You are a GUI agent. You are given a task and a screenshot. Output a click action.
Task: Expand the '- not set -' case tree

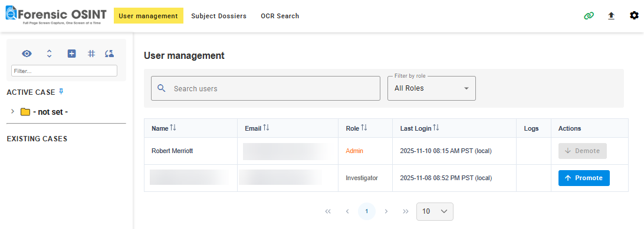point(13,111)
